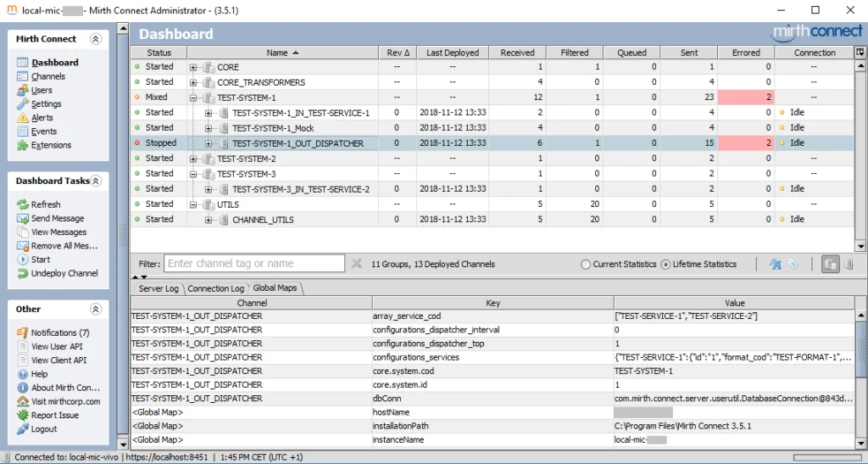868x464 pixels.
Task: Collapse the Mirth Connect panel
Action: 96,39
